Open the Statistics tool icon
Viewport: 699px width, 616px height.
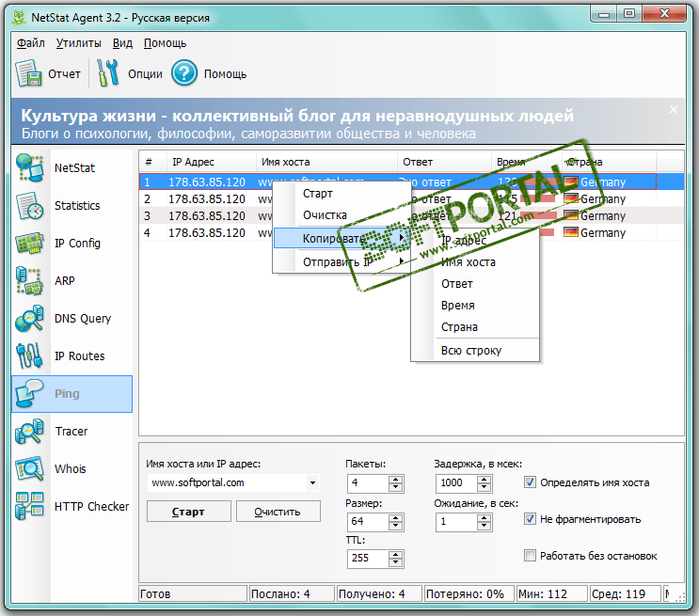(x=29, y=205)
